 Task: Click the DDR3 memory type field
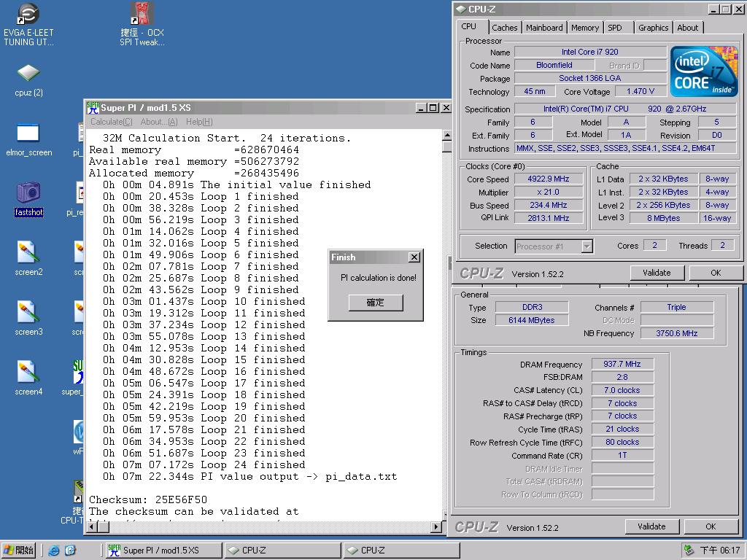[532, 307]
